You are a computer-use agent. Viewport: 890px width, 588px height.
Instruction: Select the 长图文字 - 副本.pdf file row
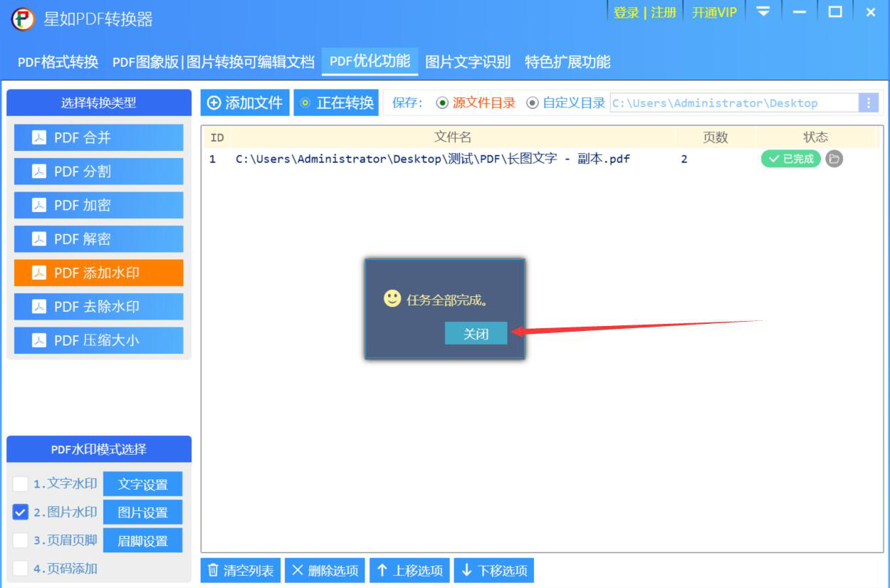pos(542,159)
